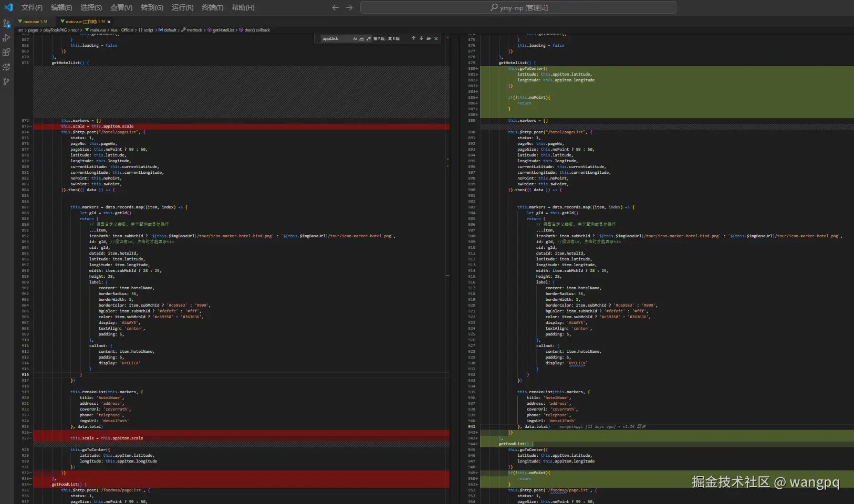
Task: Open the Git graph icon at bottom of activity bar
Action: (6, 81)
